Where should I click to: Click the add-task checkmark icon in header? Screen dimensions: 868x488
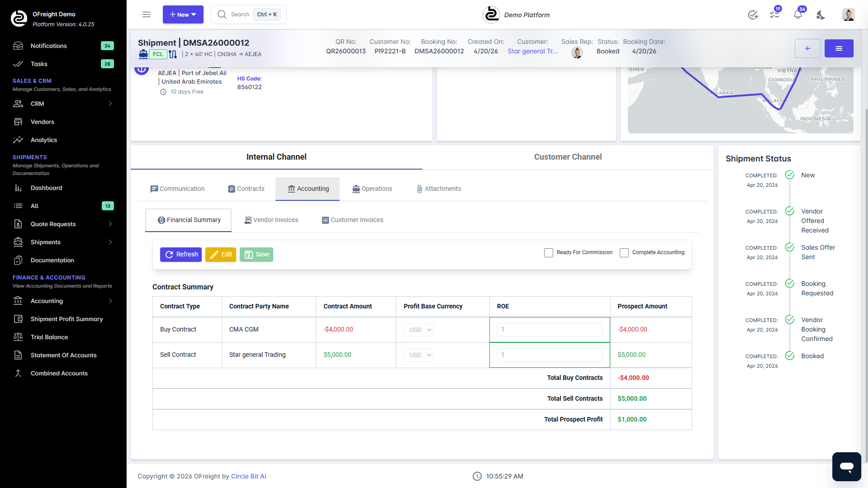(x=753, y=15)
